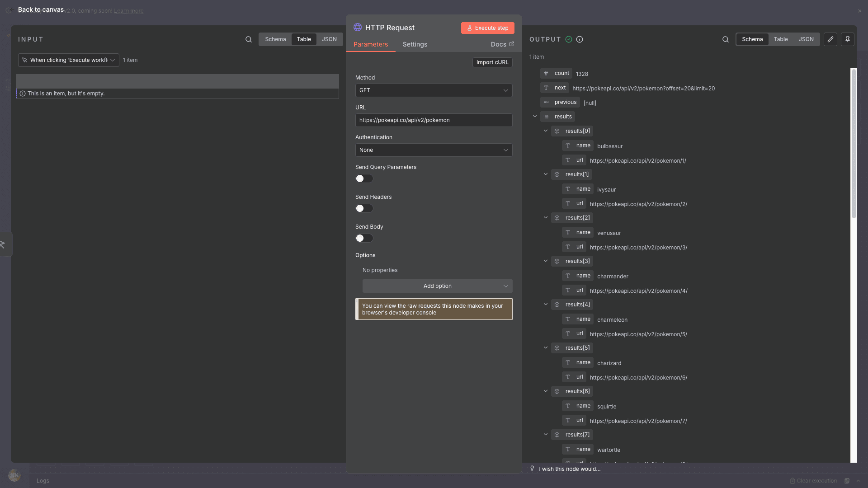The height and width of the screenshot is (488, 868).
Task: Open the Learn more link in banner
Action: click(128, 11)
